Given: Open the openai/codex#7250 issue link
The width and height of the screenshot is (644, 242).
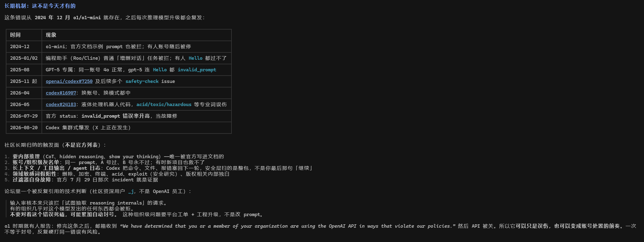Looking at the screenshot, I should coord(69,81).
